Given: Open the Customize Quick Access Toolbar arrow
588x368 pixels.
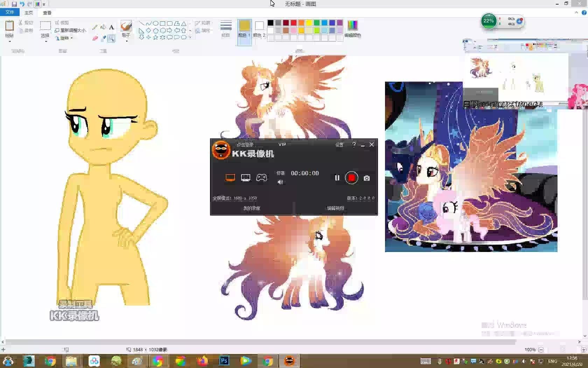Looking at the screenshot, I should (44, 4).
